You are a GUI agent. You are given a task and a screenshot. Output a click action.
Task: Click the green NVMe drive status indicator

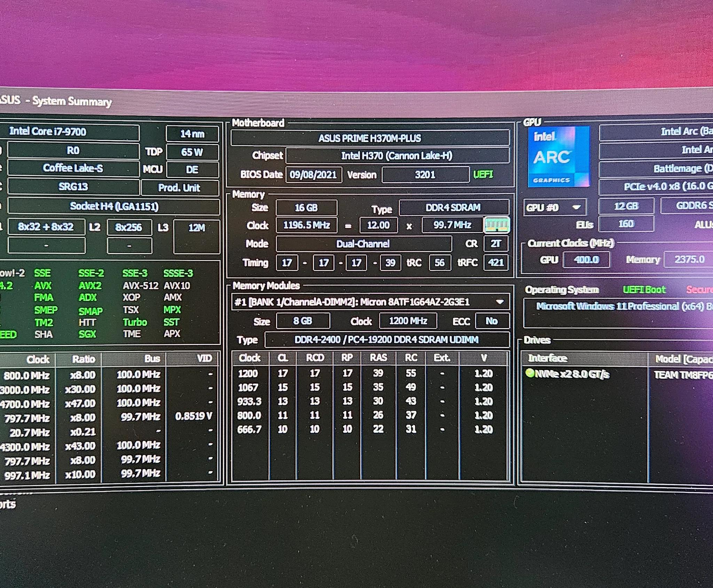click(x=530, y=374)
